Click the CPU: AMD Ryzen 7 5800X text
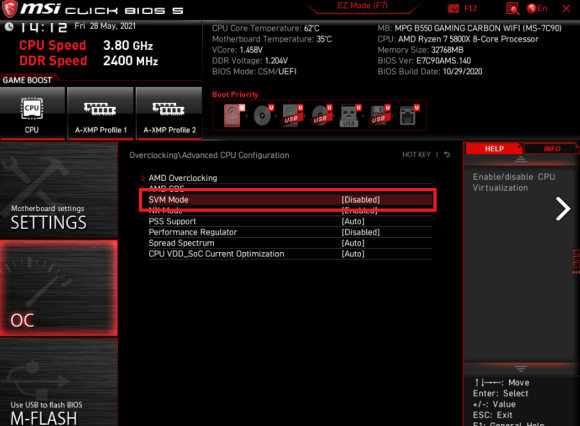Viewport: 580px width, 426px height. tap(458, 39)
